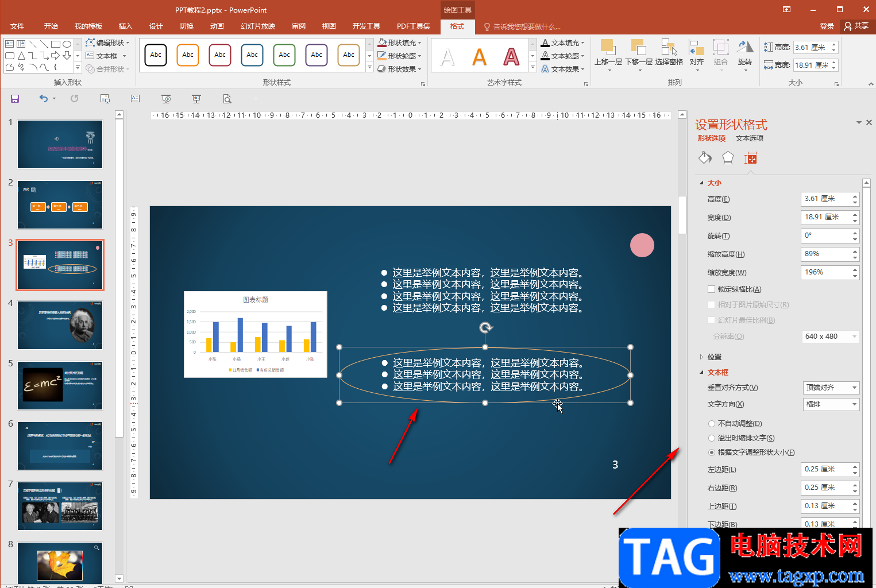The image size is (876, 588).
Task: Collapse the ribbon with the chevron
Action: click(x=871, y=84)
